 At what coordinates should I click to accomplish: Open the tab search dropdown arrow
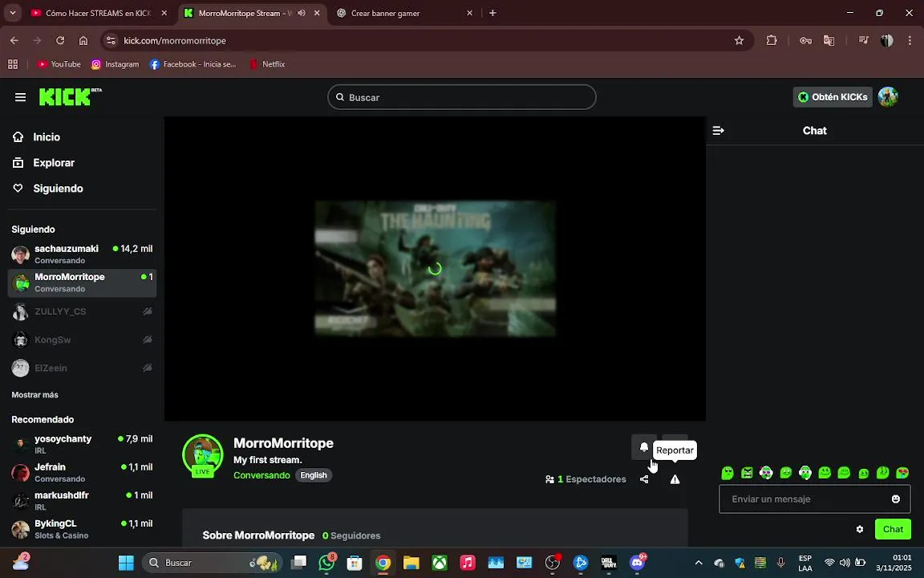coord(12,13)
